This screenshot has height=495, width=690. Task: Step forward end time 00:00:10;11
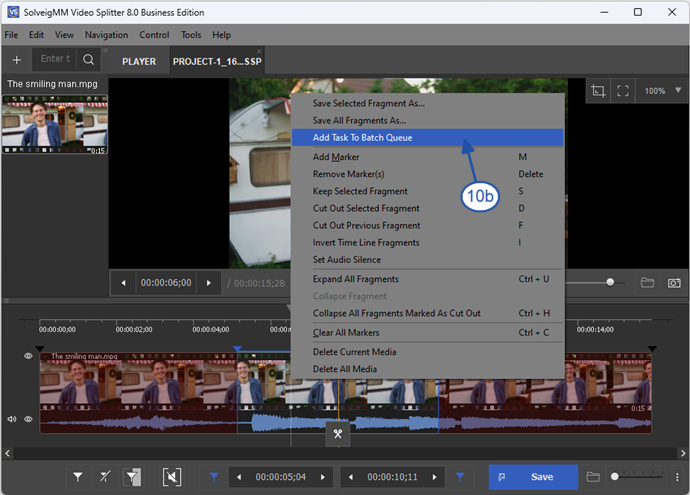click(434, 477)
